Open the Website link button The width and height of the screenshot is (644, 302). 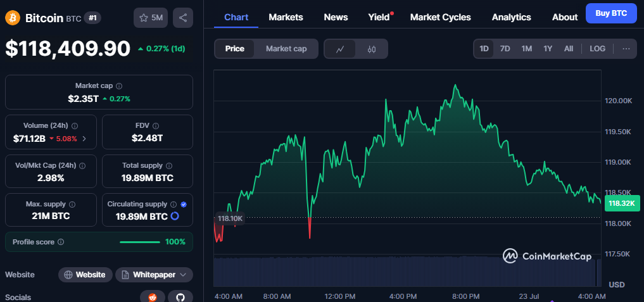tap(85, 275)
